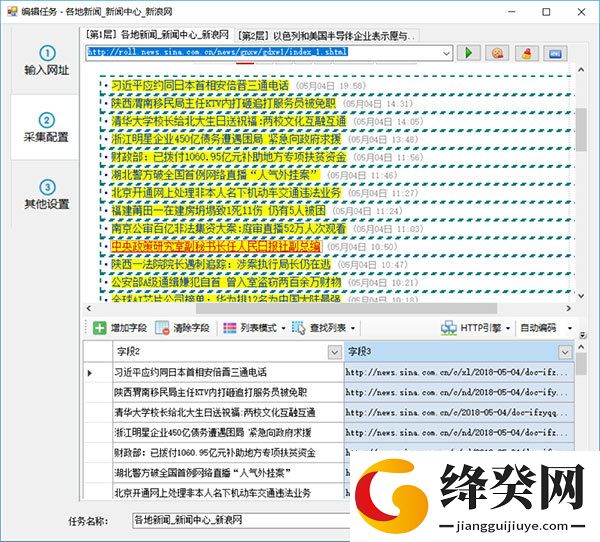This screenshot has height=542, width=600.
Task: Click the blue screen icon at toolbar end
Action: point(555,53)
